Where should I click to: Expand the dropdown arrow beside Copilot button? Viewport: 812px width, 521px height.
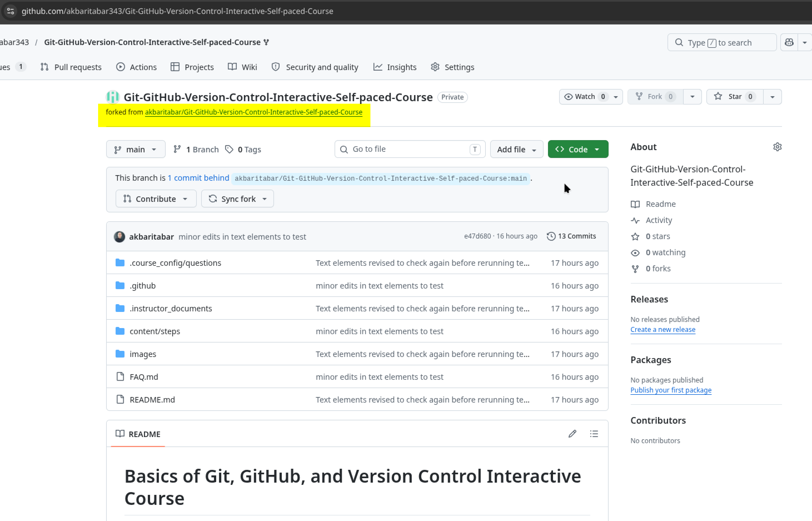pyautogui.click(x=804, y=43)
